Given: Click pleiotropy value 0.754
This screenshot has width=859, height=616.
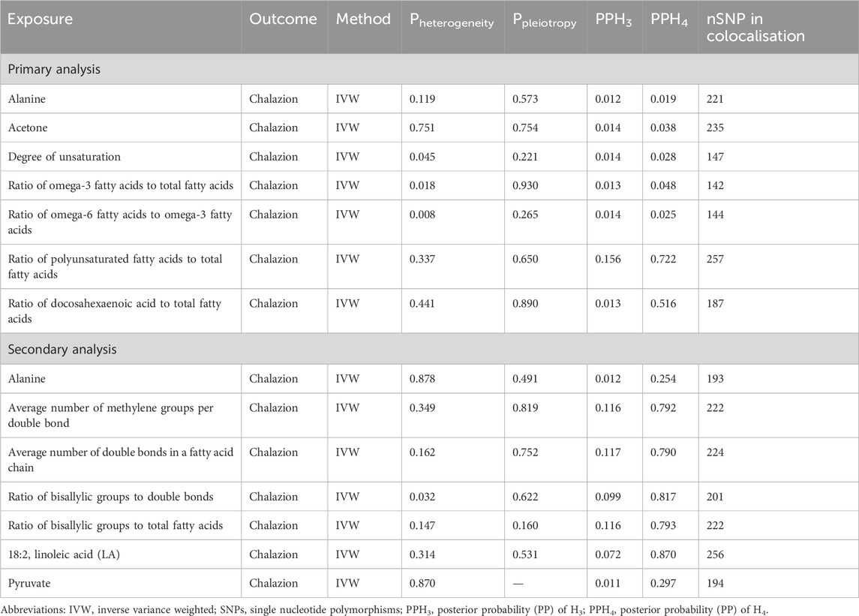Looking at the screenshot, I should point(525,128).
